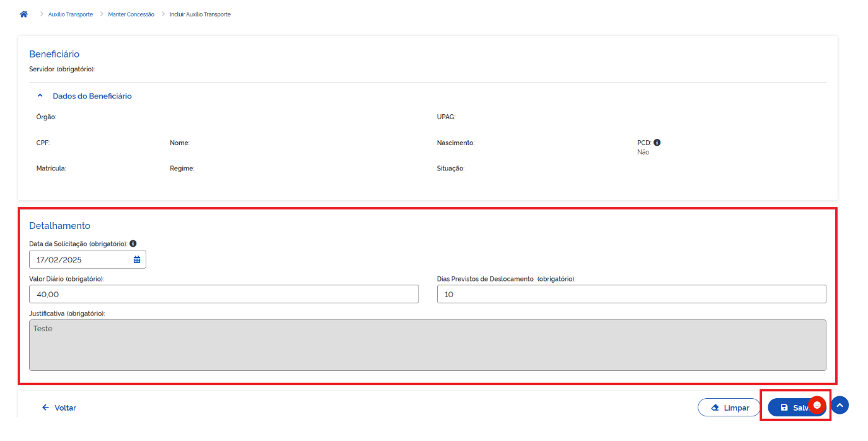Screen dimensions: 868x441
Task: Click the left arrow beside Voltar
Action: [x=45, y=408]
